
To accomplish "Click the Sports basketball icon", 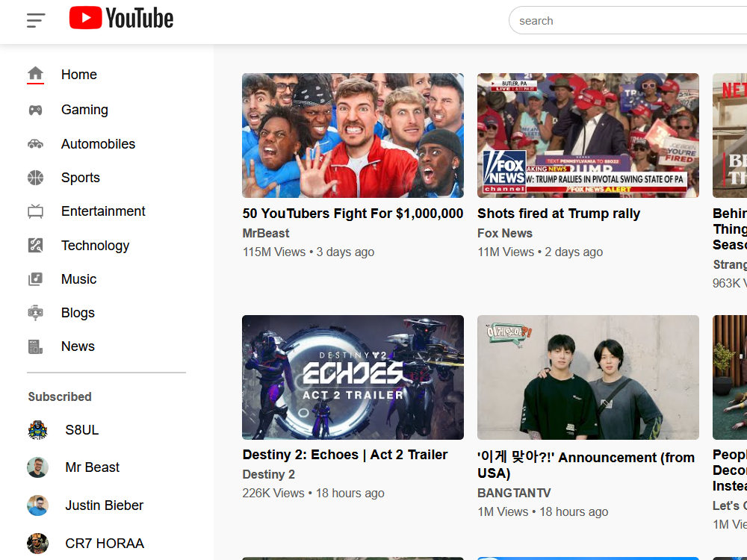I will 35,178.
